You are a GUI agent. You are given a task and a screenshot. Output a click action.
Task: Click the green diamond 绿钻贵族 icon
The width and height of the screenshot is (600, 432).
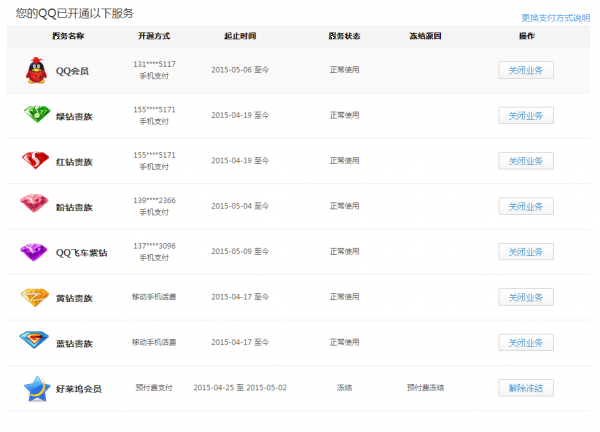pyautogui.click(x=37, y=114)
